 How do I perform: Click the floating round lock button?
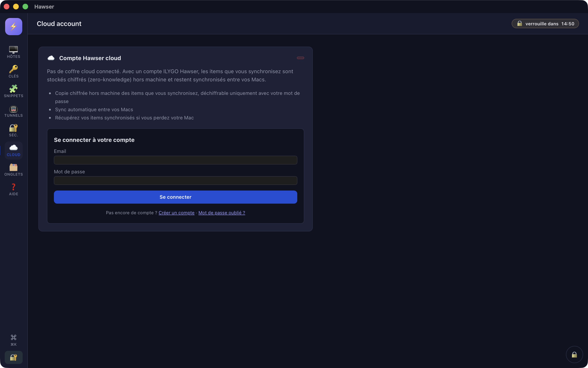(x=574, y=355)
